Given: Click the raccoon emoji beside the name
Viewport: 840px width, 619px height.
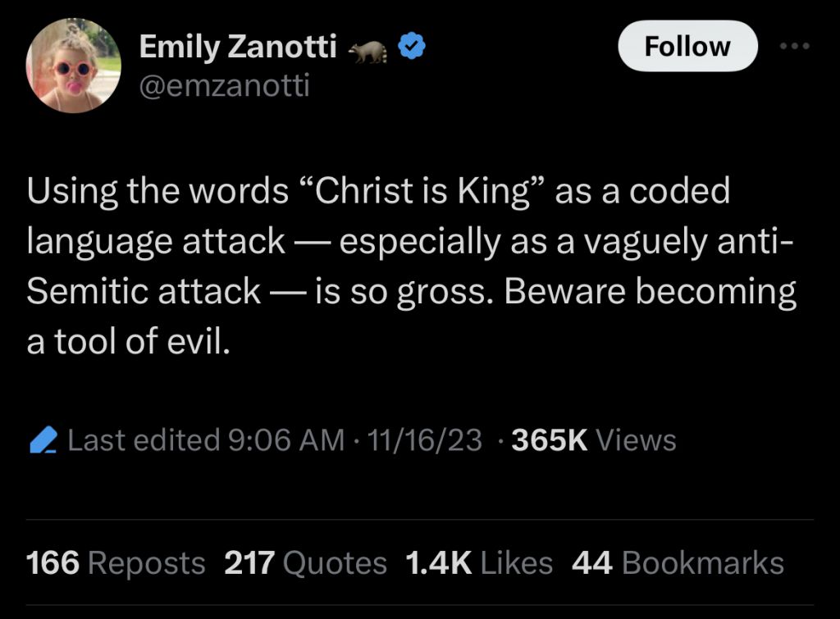Looking at the screenshot, I should (367, 52).
